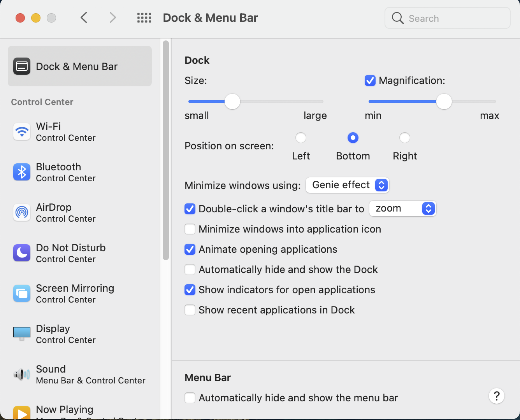
Task: Click the 'small' size label
Action: (x=197, y=115)
